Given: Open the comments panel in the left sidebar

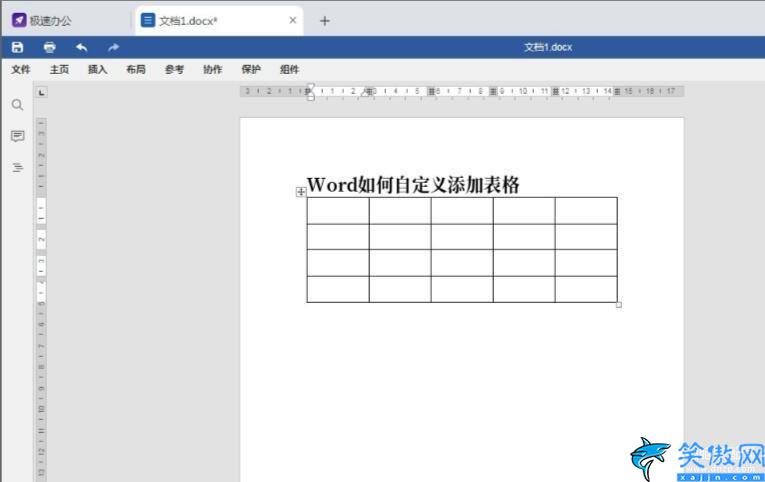Looking at the screenshot, I should pos(18,136).
